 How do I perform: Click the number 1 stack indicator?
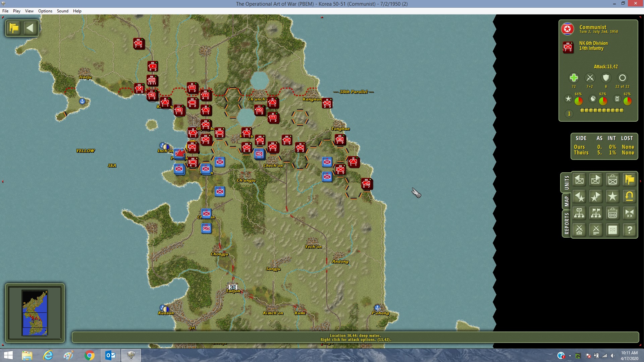569,114
